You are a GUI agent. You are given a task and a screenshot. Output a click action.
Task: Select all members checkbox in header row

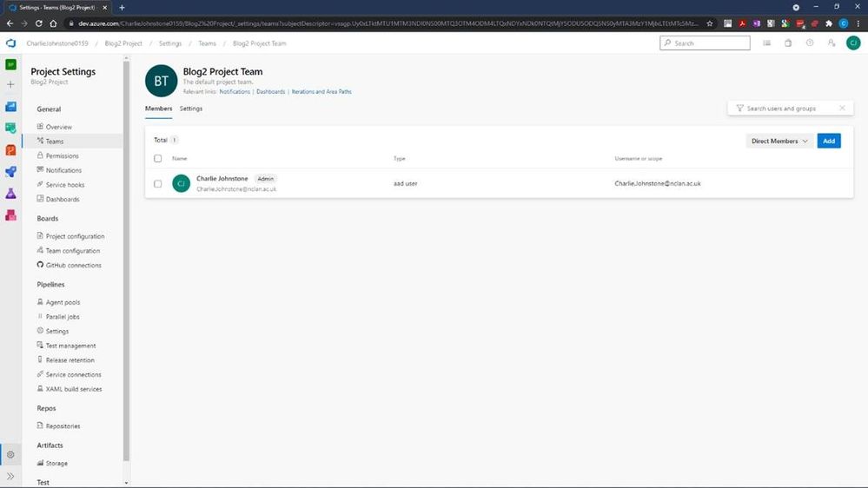pos(158,159)
